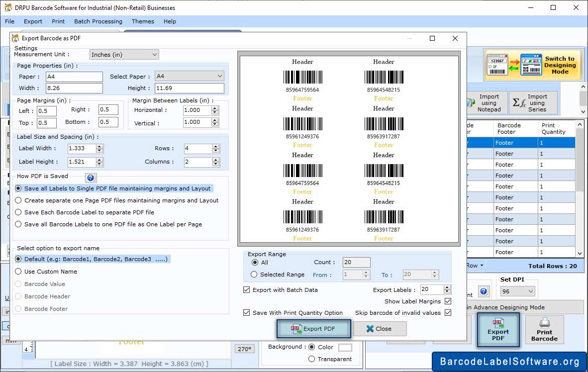Select One Label per Page PDF option
The image size is (588, 372).
[18, 224]
